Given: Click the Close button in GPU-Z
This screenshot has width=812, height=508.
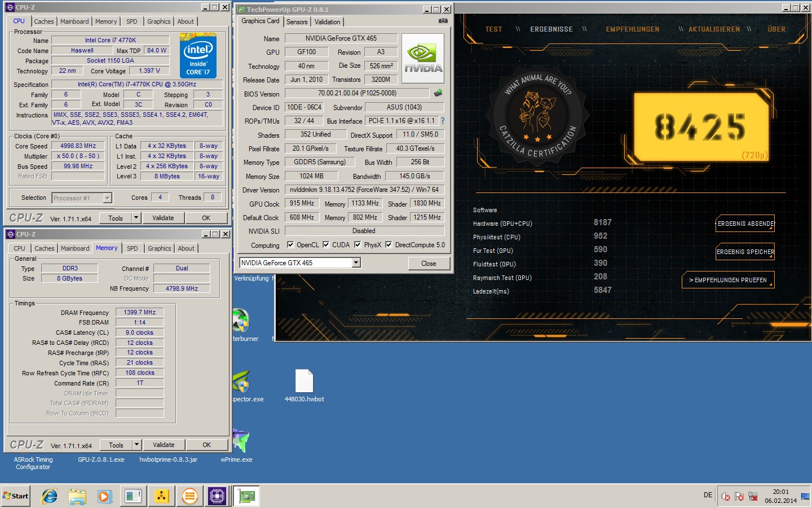Looking at the screenshot, I should point(429,264).
